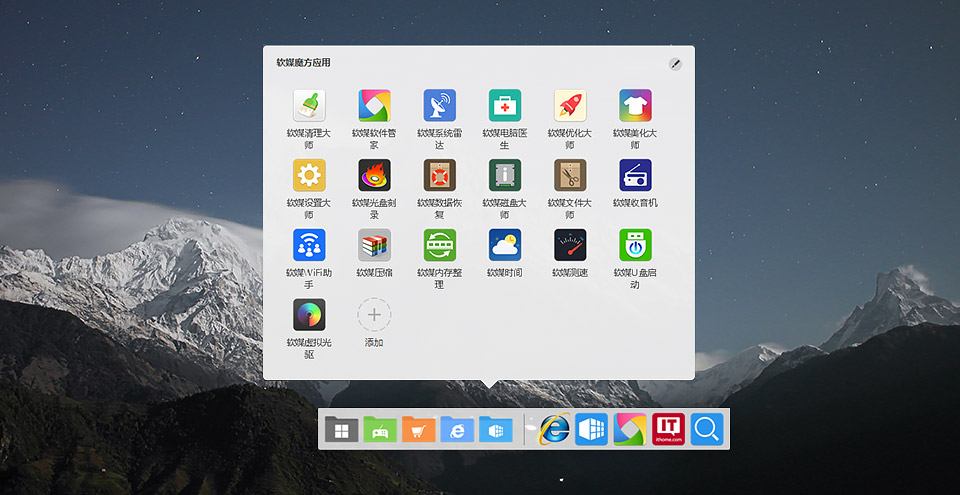
Task: Open 软媒U盘启动 green USB icon
Action: [x=636, y=245]
